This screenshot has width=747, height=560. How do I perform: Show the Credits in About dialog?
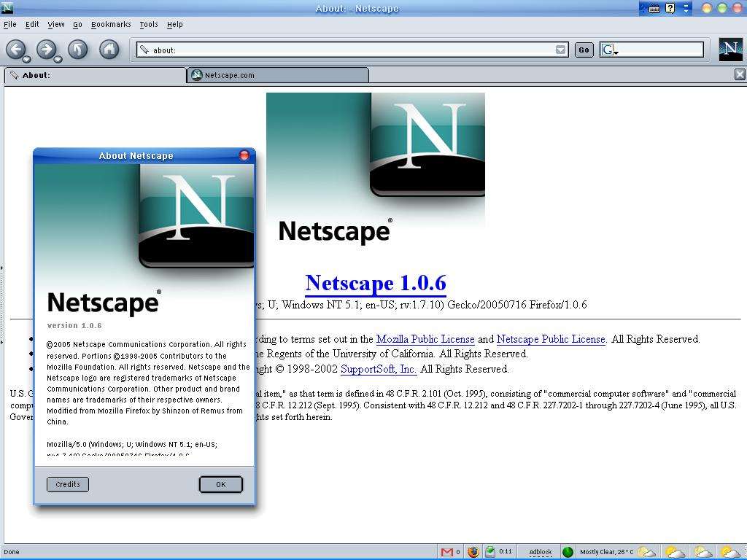coord(68,484)
